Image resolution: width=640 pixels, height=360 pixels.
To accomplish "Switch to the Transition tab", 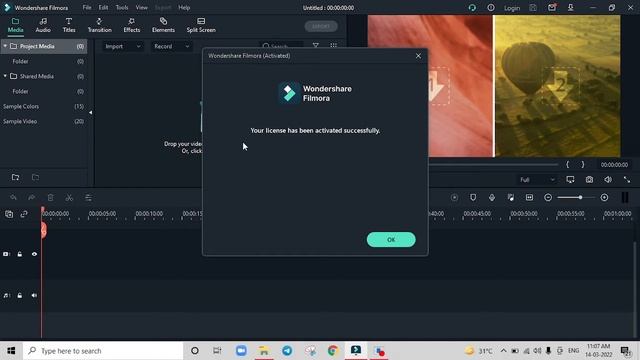I will pyautogui.click(x=100, y=25).
